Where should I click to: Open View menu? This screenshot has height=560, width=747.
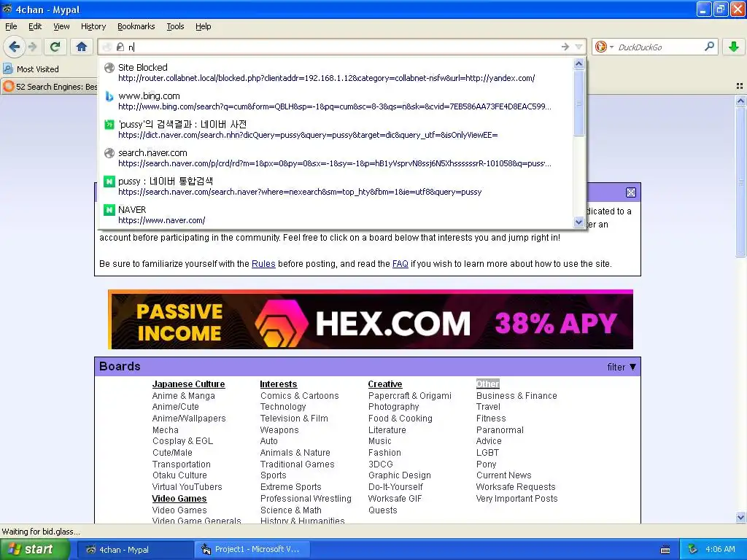point(61,26)
